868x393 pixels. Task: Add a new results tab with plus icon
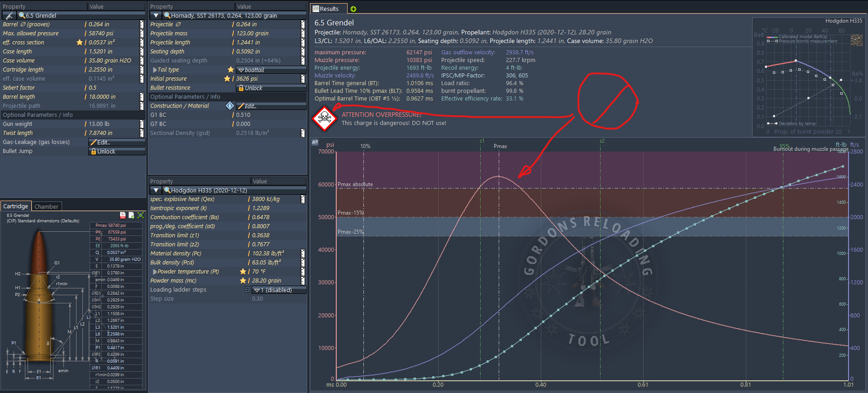pos(353,9)
